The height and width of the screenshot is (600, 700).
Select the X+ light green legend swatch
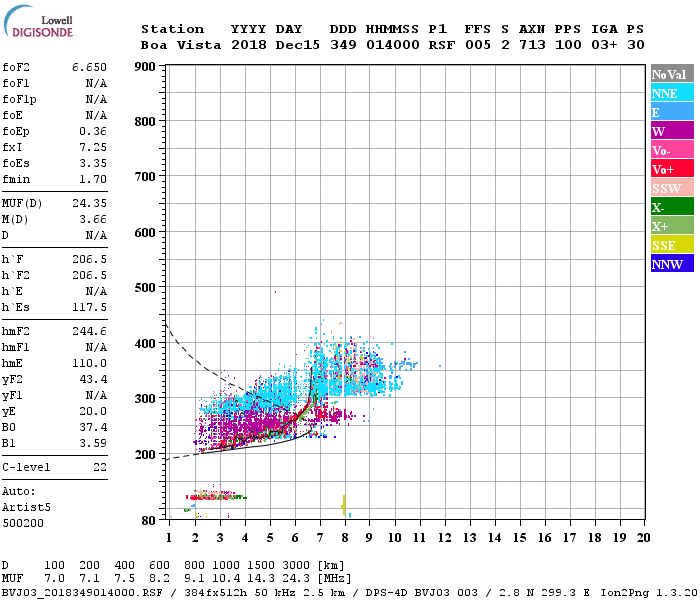(672, 226)
